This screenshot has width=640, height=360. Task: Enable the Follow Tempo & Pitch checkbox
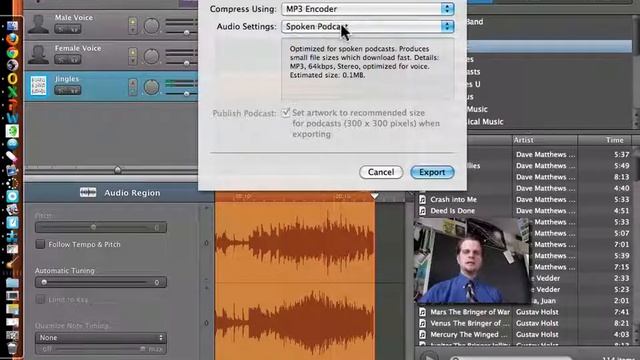tap(40, 244)
